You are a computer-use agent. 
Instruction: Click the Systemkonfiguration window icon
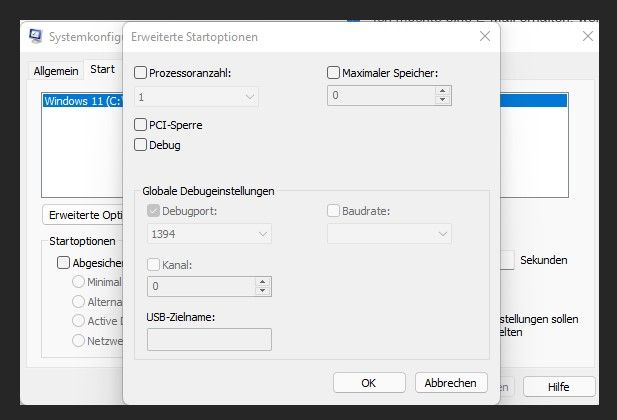click(34, 36)
